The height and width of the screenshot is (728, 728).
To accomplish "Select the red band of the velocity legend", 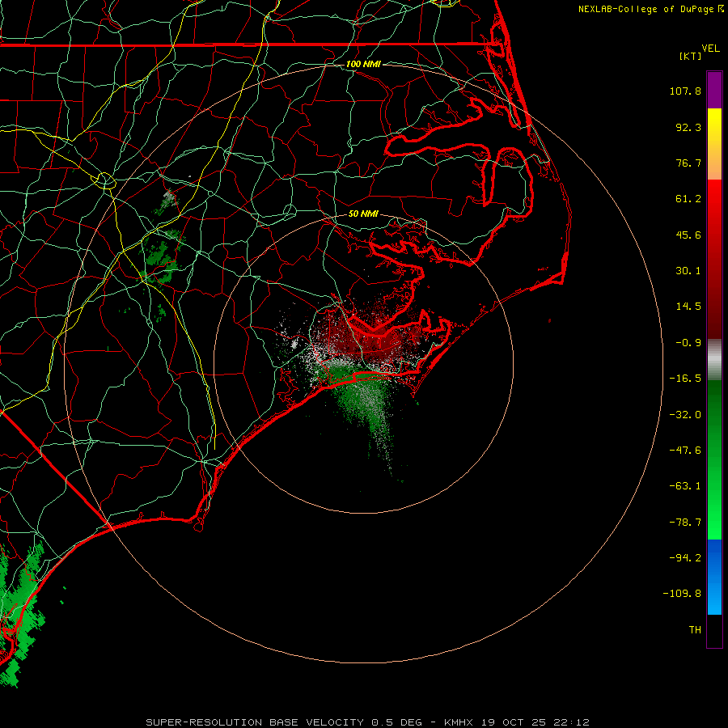I will 714,259.
